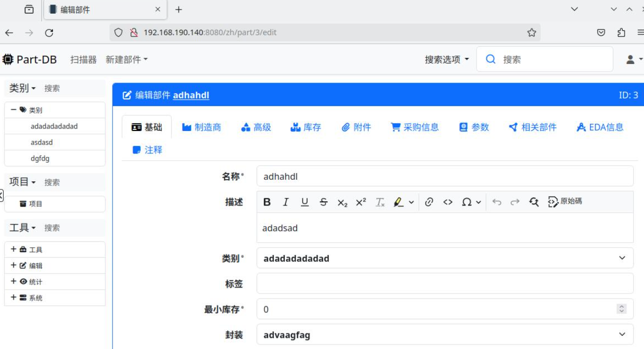Open the 类别 category select dropdown
644x349 pixels.
click(445, 258)
